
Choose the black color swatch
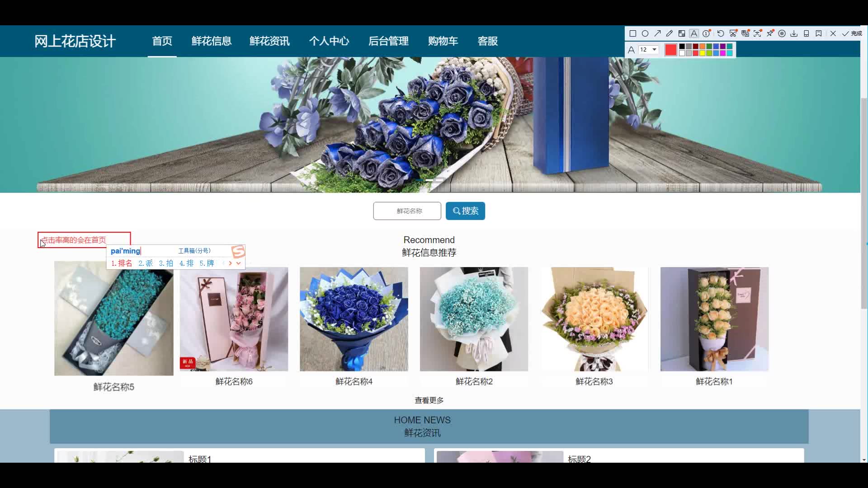click(682, 46)
